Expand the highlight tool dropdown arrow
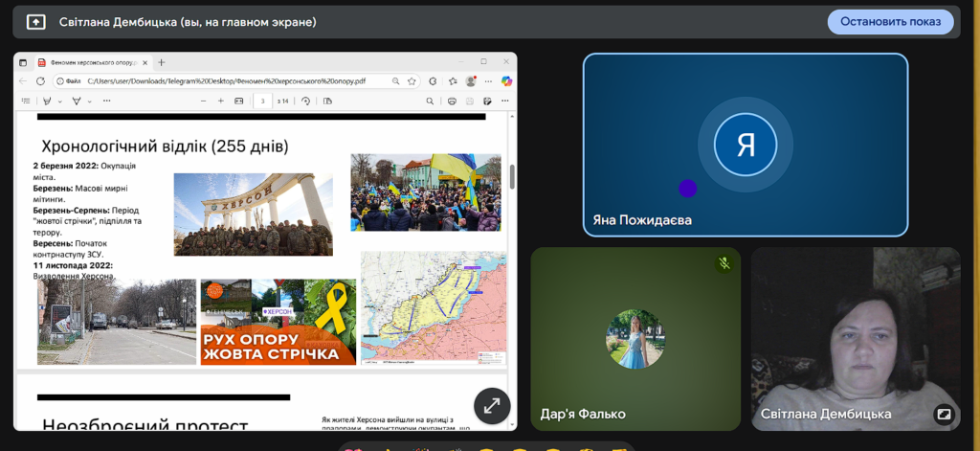Screen dimensions: 980x451 click(60, 101)
